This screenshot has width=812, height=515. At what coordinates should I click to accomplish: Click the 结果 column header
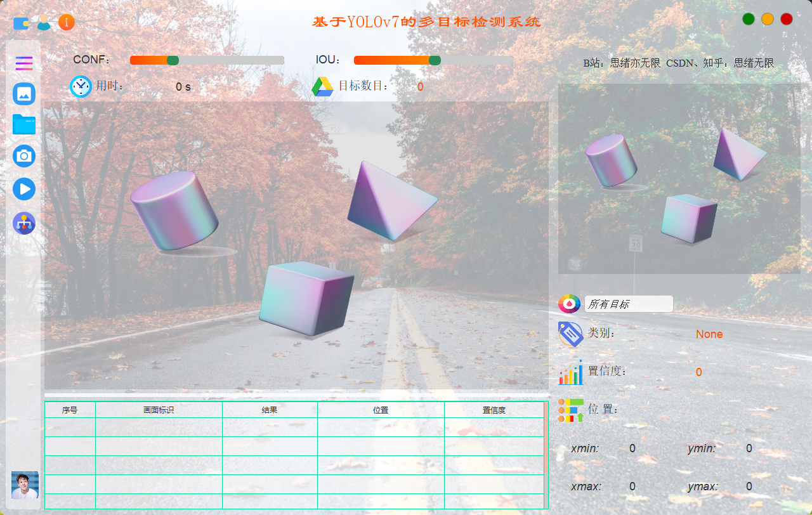click(270, 410)
